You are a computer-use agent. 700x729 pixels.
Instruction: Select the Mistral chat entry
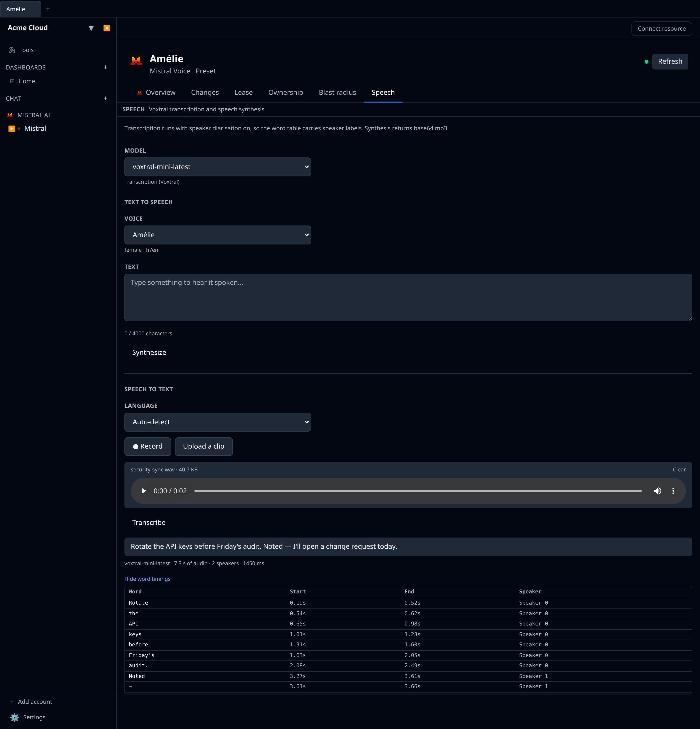(x=35, y=128)
